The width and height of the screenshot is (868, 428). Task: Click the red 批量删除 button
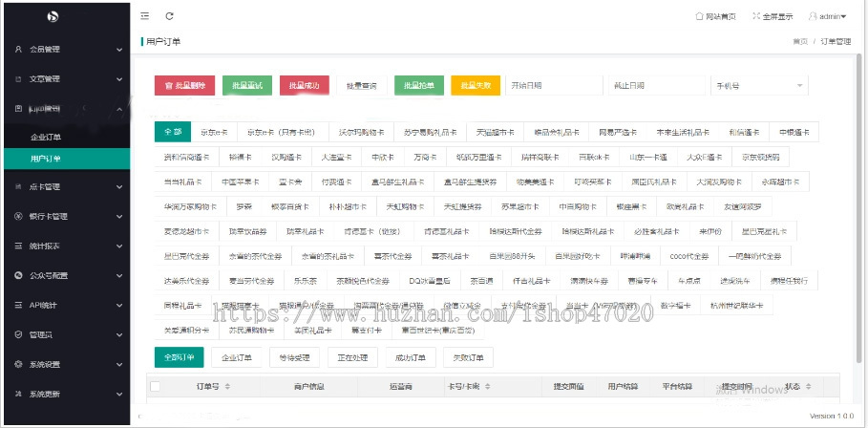[185, 86]
